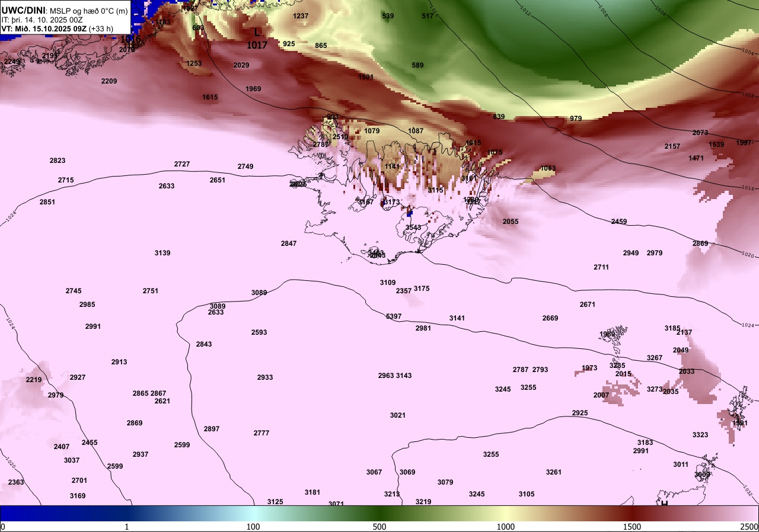Click the height value '2745'
The width and height of the screenshot is (759, 532).
(x=74, y=291)
